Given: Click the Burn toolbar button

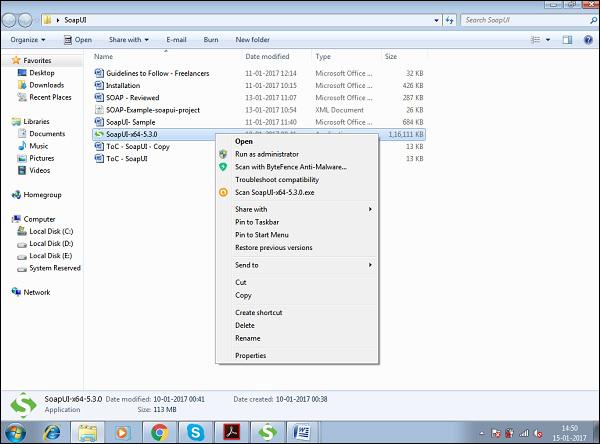Looking at the screenshot, I should 211,39.
